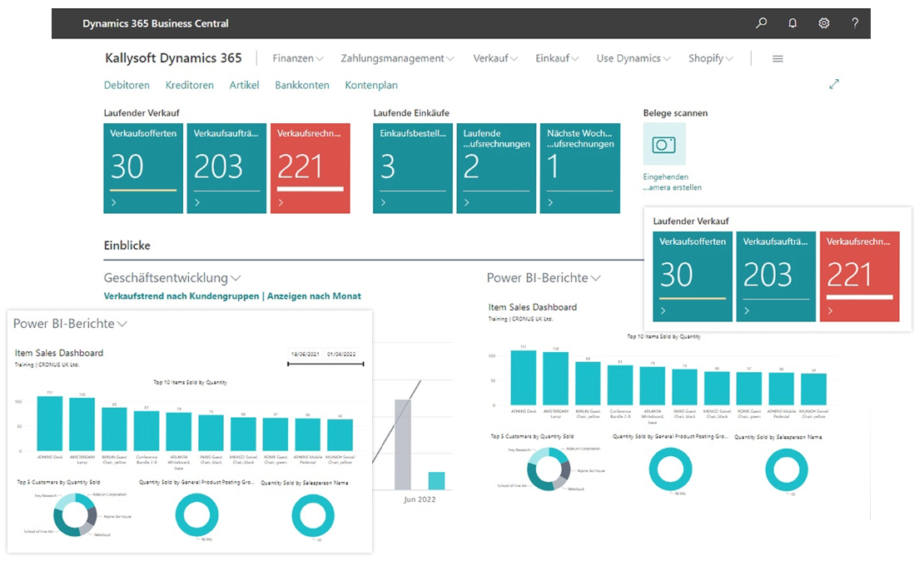Open red Verkaufsrechnungen 221 tile in popout card

pyautogui.click(x=860, y=276)
